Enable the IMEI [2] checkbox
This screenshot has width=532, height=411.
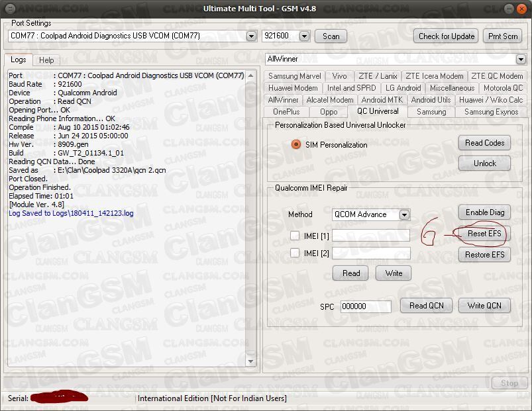tap(295, 253)
